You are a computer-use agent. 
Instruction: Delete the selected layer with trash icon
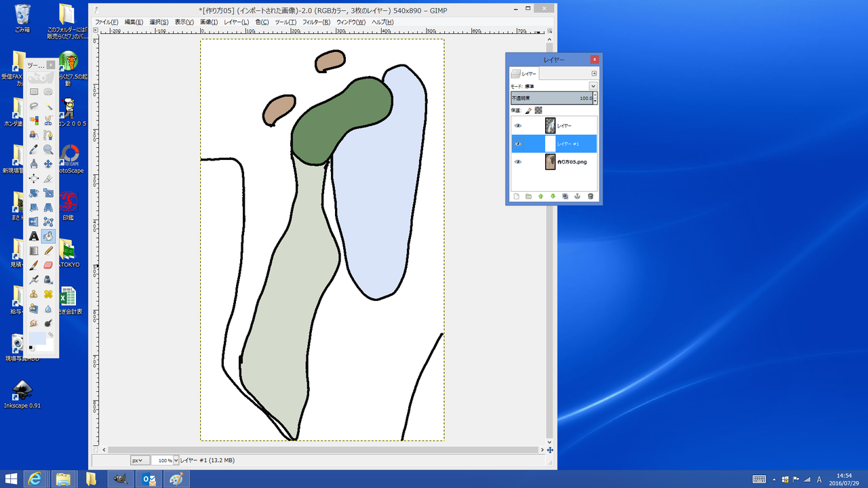tap(591, 197)
